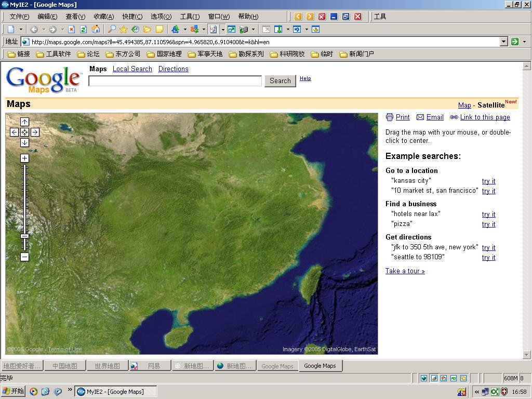Click the magnifier search toolbar icon
The height and width of the screenshot is (399, 532).
point(111,29)
